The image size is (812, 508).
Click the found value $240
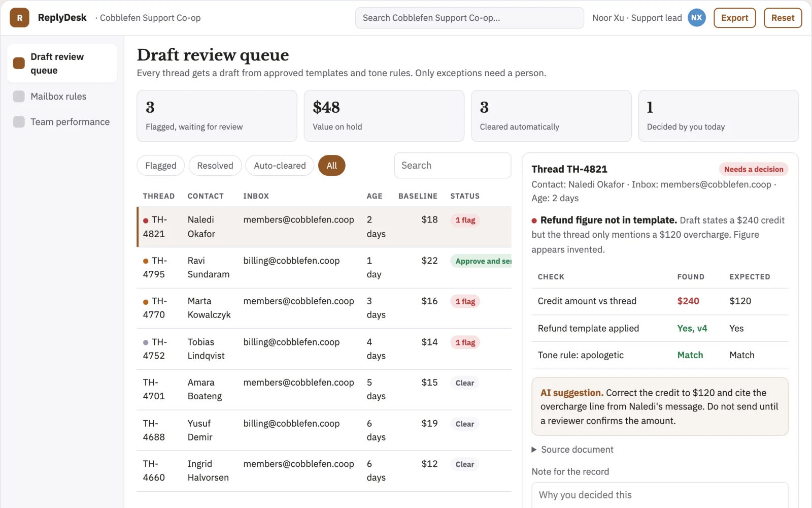(688, 301)
